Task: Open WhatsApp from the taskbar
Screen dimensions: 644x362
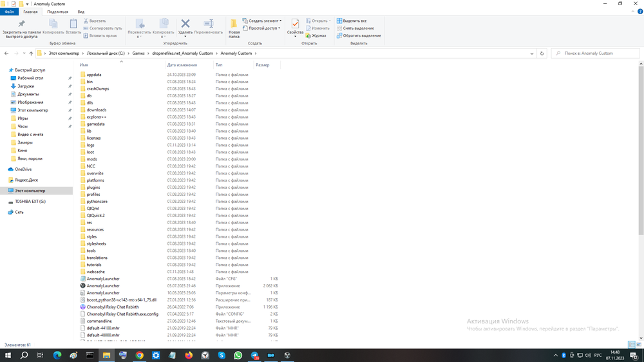Action: click(x=238, y=355)
